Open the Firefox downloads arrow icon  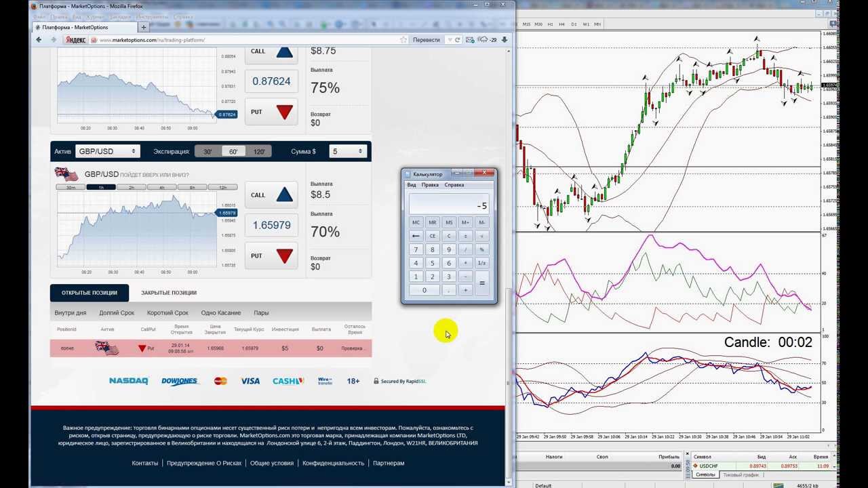pos(504,40)
